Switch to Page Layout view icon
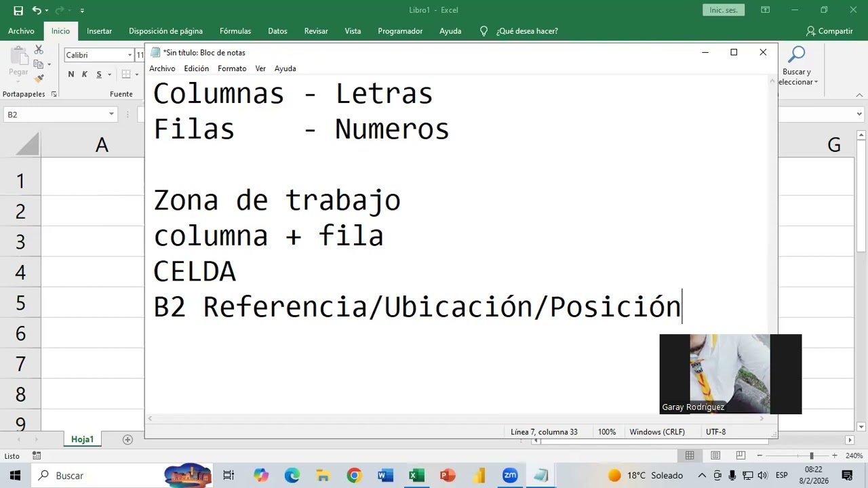 [715, 456]
